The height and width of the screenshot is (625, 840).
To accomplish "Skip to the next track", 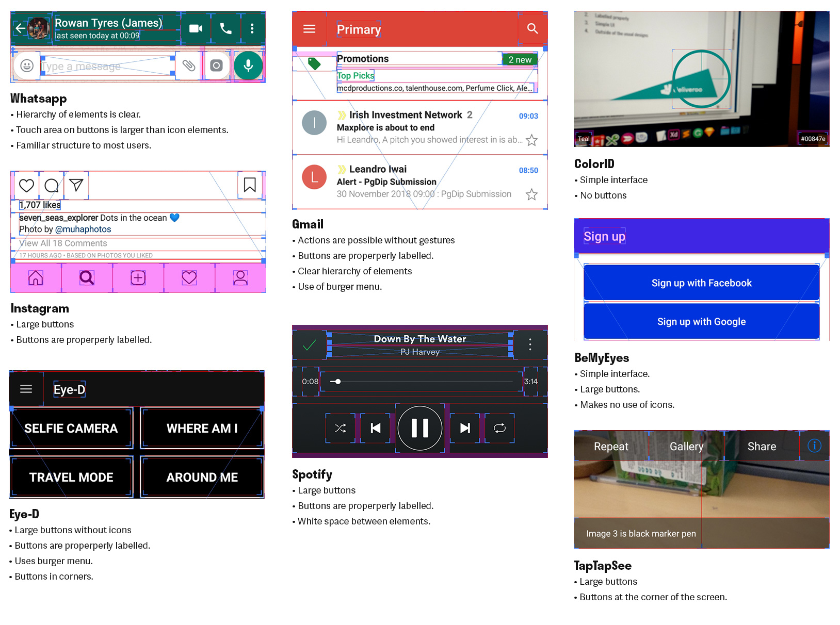I will coord(465,428).
